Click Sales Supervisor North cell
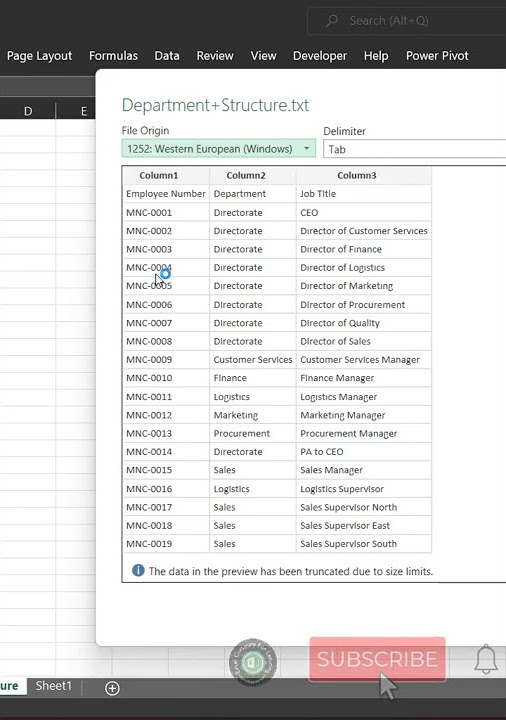This screenshot has width=506, height=720. pyautogui.click(x=364, y=507)
